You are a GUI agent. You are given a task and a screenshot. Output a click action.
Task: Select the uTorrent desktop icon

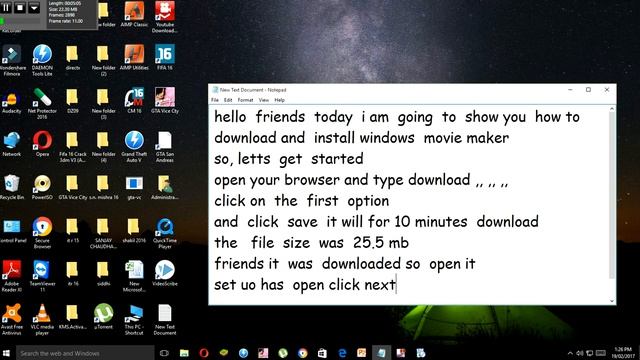[x=104, y=317]
